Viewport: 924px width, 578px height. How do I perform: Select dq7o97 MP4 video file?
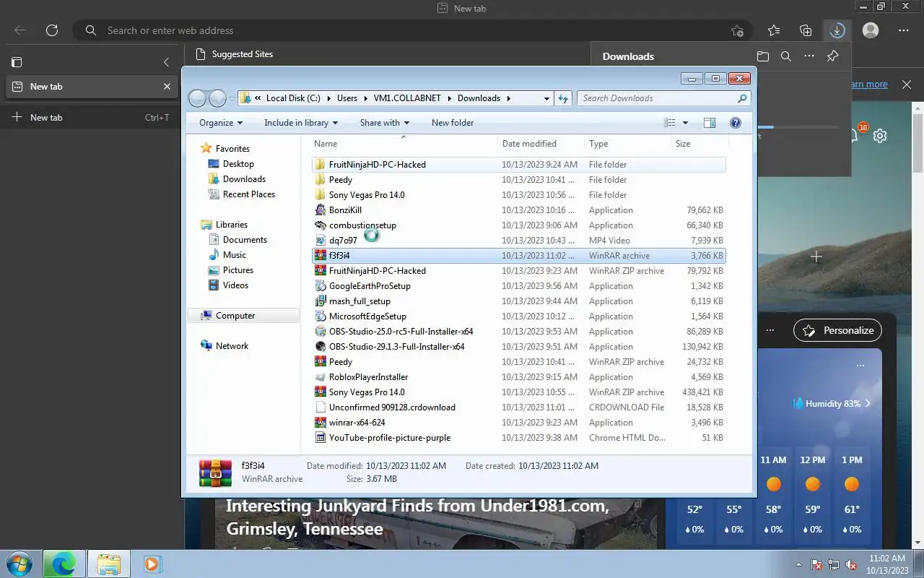[x=519, y=241]
